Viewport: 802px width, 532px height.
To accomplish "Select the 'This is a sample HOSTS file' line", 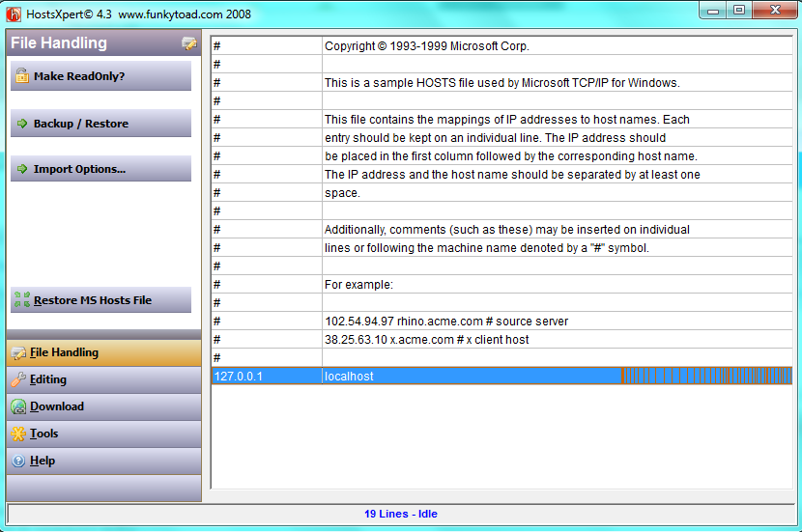I will [557, 83].
